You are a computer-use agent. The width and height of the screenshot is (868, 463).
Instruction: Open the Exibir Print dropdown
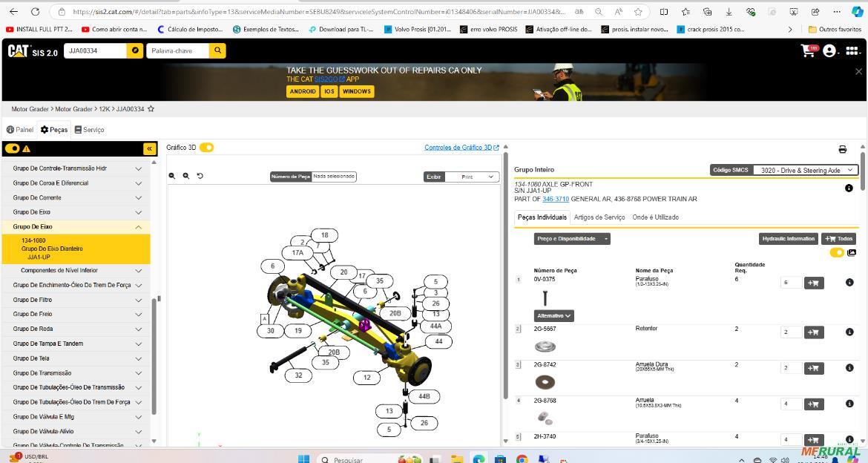[x=472, y=177]
